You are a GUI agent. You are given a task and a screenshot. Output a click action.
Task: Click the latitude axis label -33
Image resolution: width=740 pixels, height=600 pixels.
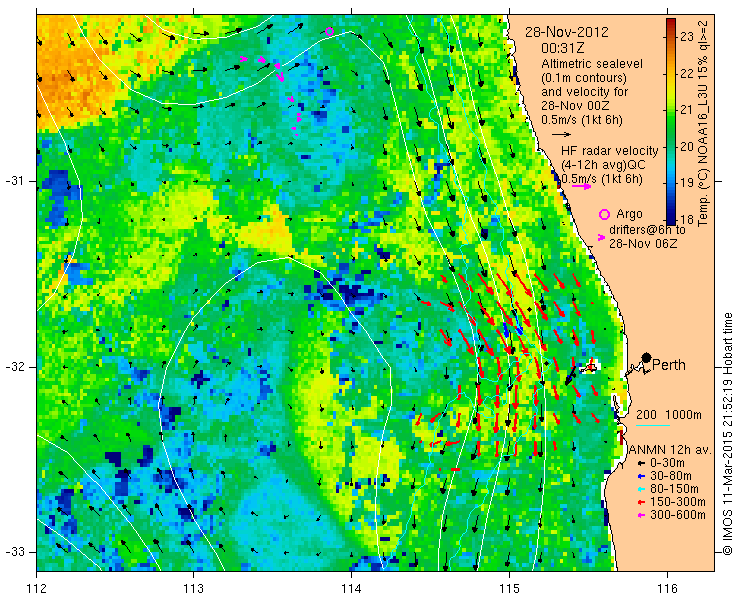[x=15, y=551]
